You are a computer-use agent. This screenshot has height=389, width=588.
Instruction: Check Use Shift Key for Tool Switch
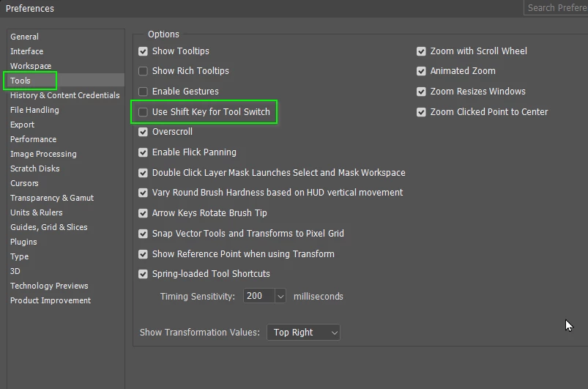point(143,112)
